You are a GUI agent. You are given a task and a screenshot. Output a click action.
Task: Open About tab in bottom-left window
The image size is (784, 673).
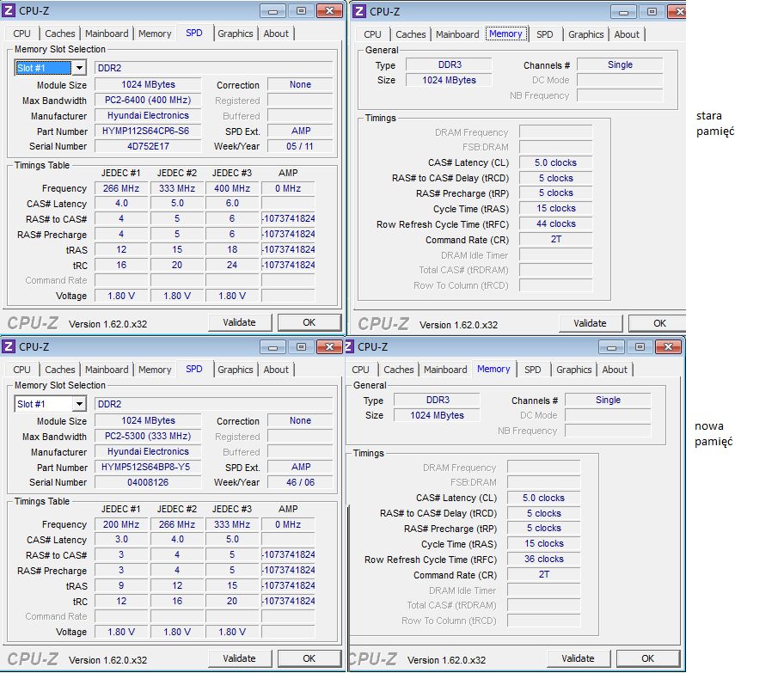276,370
